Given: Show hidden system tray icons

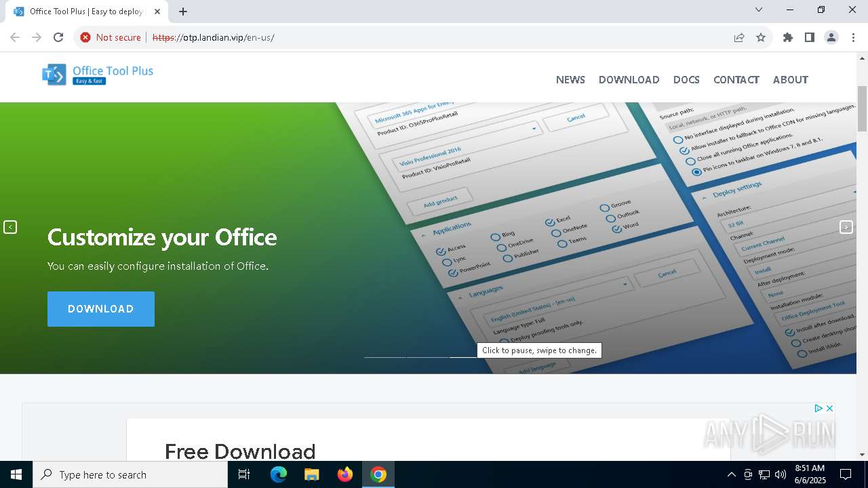Looking at the screenshot, I should (x=731, y=474).
